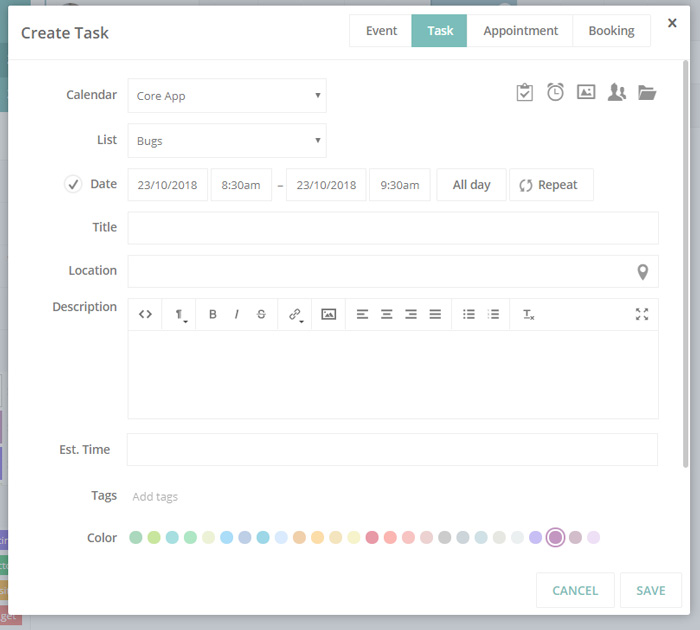Image resolution: width=700 pixels, height=630 pixels.
Task: Select the Task tab
Action: pyautogui.click(x=439, y=30)
